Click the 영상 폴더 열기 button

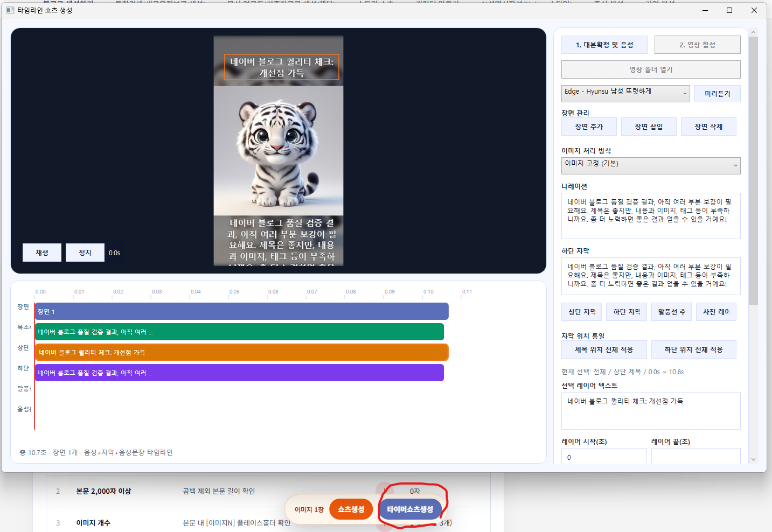pos(651,69)
